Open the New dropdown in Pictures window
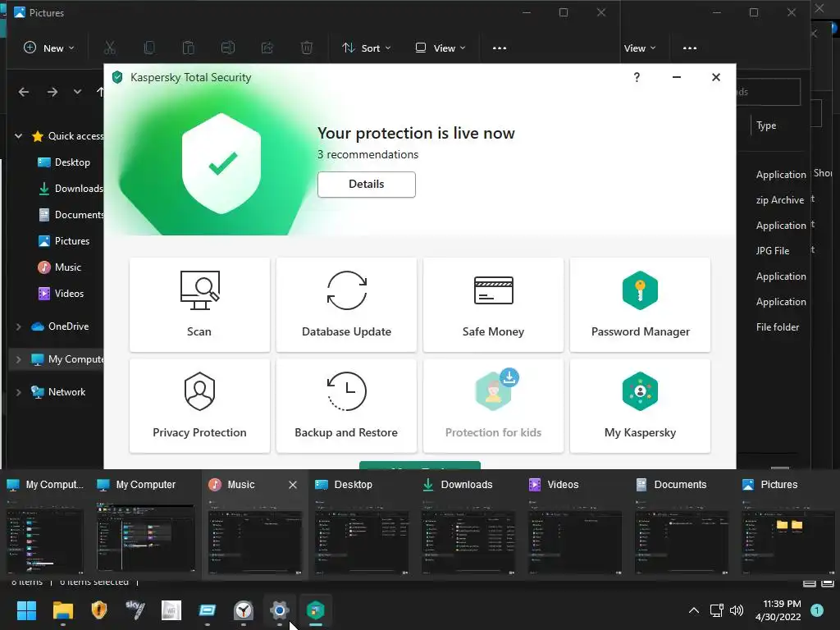This screenshot has height=630, width=840. click(x=49, y=48)
